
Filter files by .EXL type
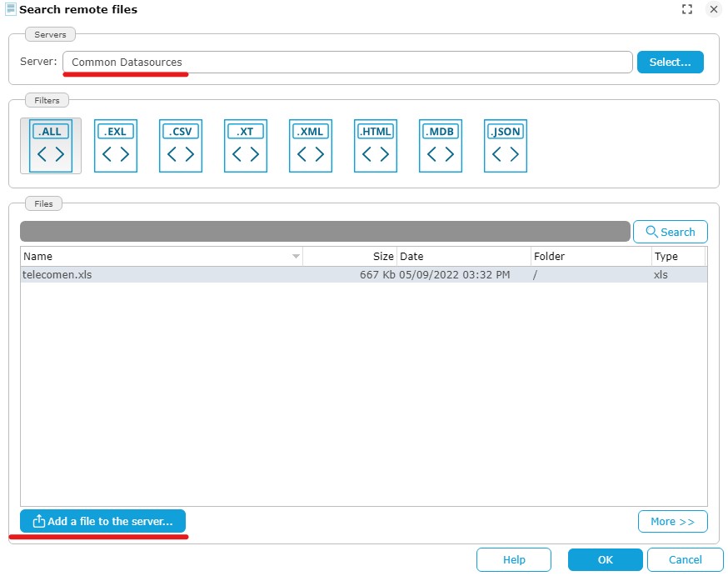pos(116,146)
